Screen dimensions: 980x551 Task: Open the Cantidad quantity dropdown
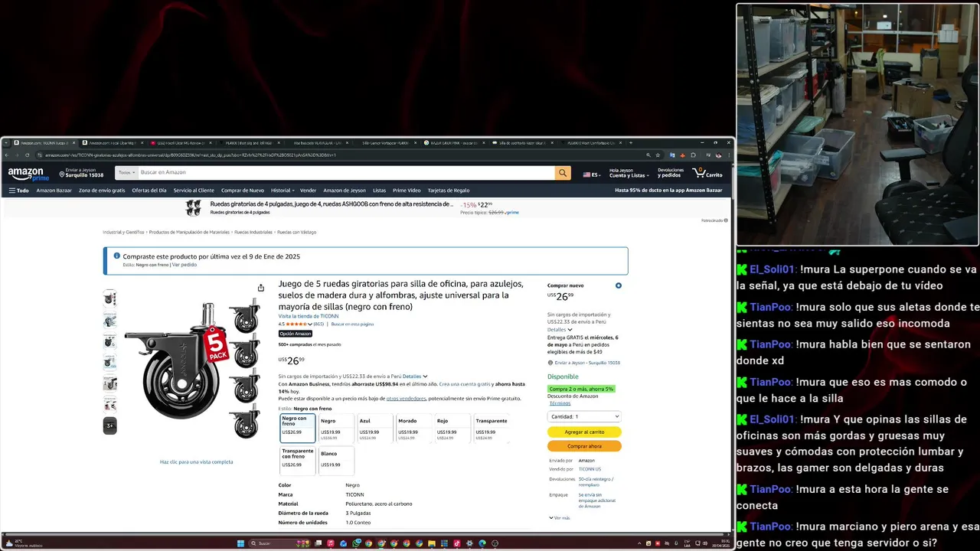[x=584, y=416]
